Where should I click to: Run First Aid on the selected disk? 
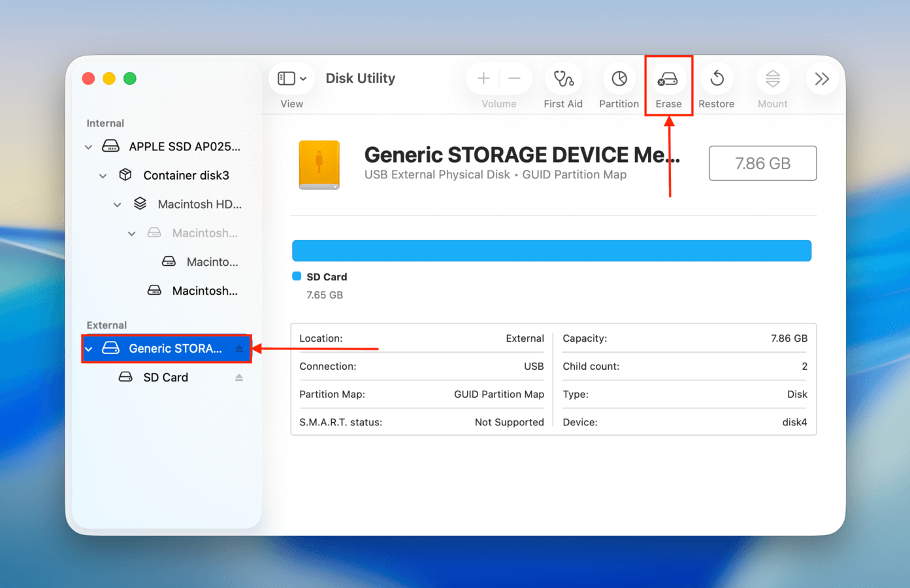563,80
